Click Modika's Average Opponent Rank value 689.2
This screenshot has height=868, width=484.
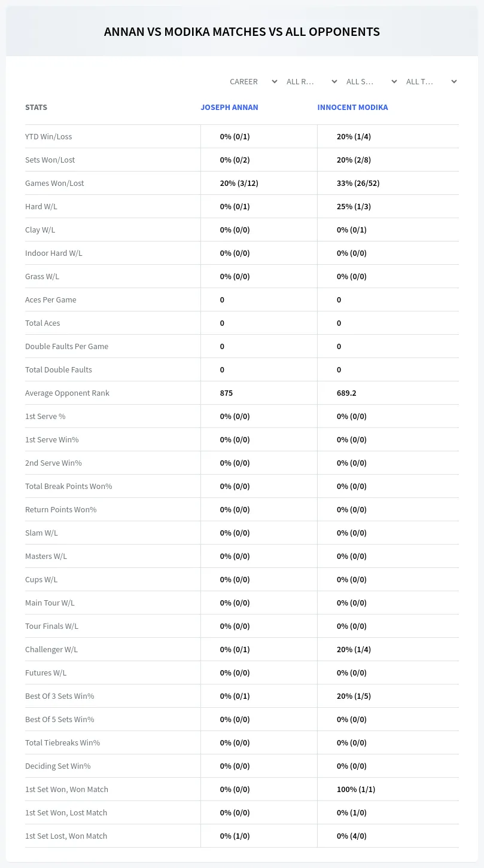[346, 393]
